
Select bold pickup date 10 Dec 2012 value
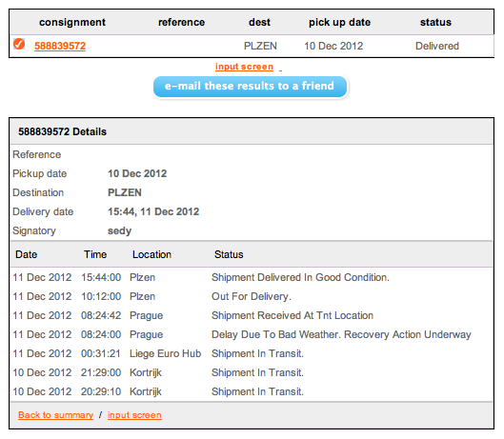[x=137, y=173]
